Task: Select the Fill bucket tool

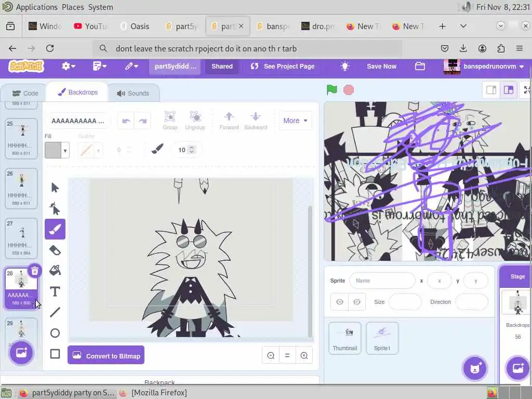Action: (55, 270)
